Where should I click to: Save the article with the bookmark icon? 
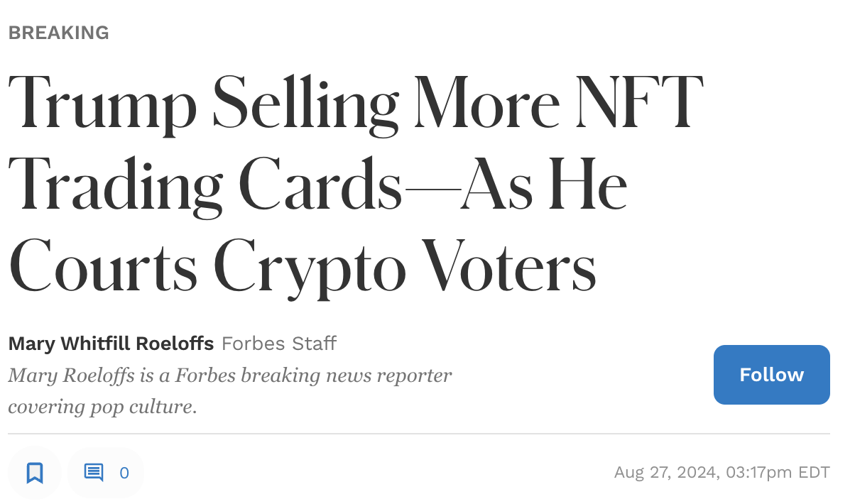pos(34,472)
